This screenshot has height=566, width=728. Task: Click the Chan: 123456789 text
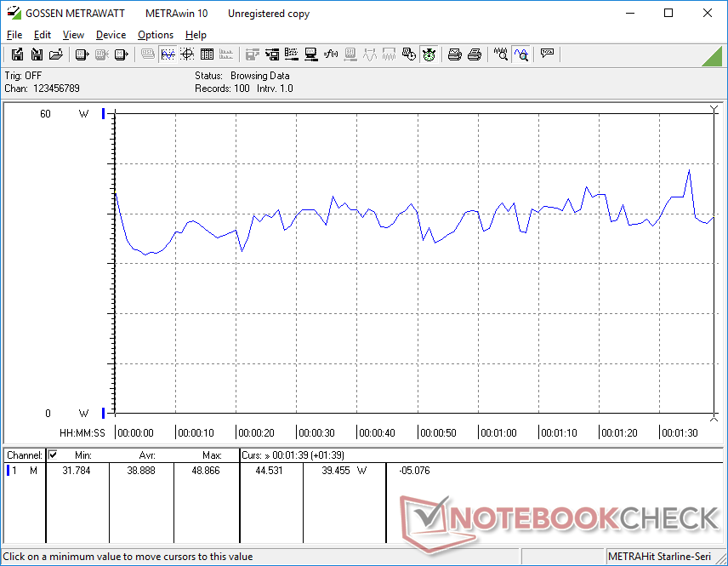pos(42,89)
